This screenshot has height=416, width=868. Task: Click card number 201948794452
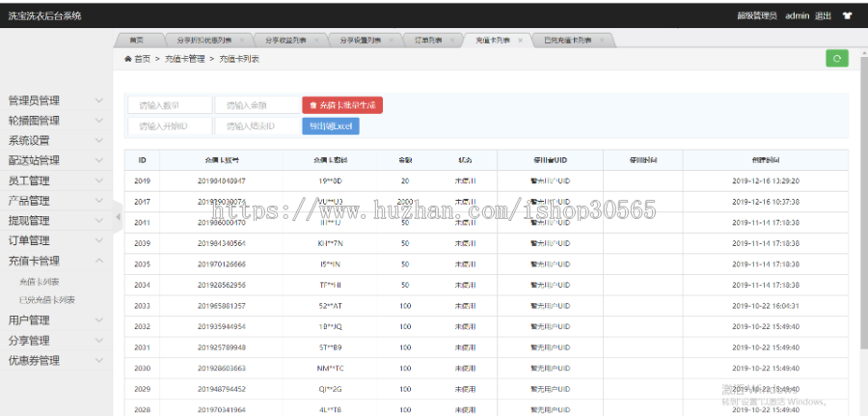222,389
